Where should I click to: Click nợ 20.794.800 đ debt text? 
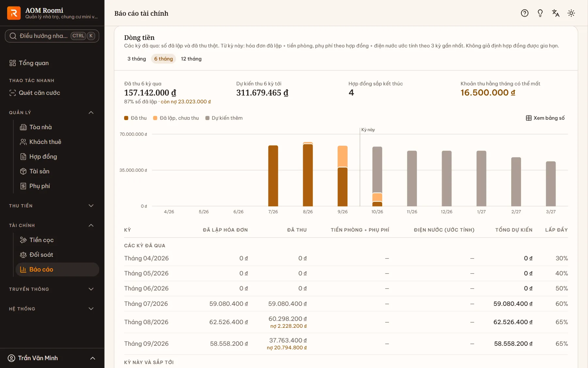click(287, 348)
